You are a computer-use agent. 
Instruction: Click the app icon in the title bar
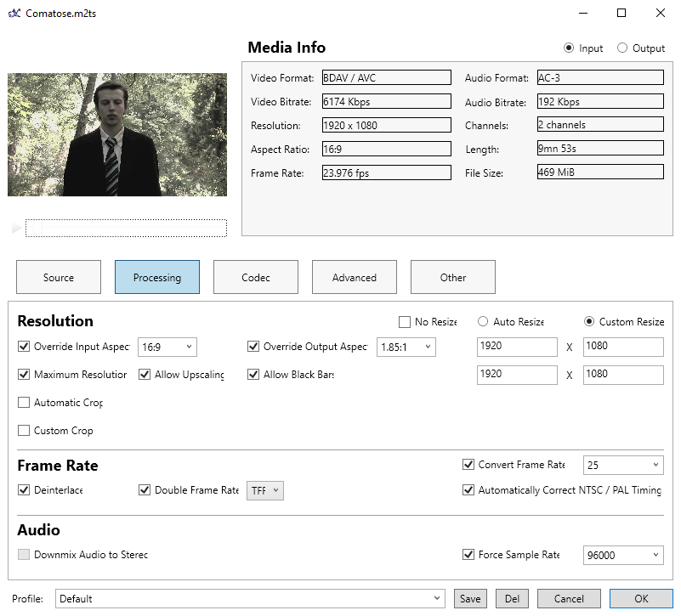(14, 14)
